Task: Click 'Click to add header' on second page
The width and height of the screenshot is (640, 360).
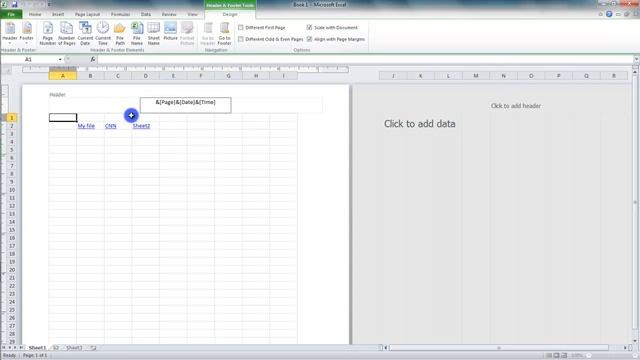Action: click(516, 106)
